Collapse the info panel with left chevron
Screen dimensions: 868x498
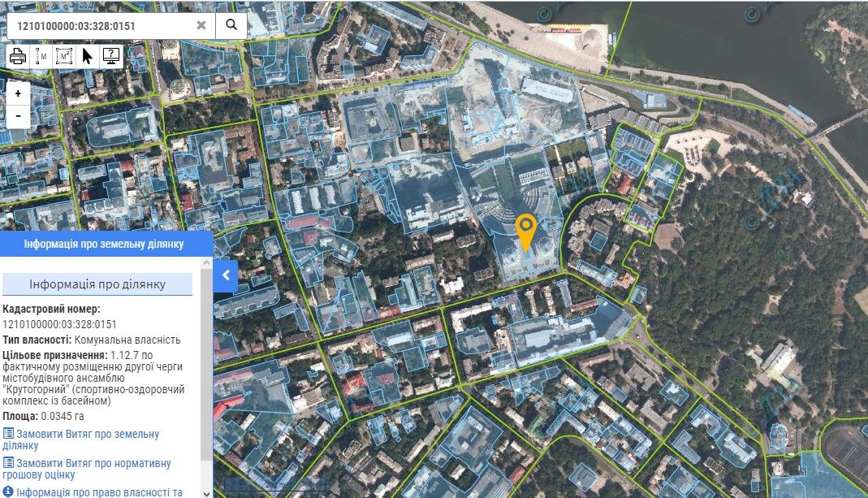click(x=226, y=275)
